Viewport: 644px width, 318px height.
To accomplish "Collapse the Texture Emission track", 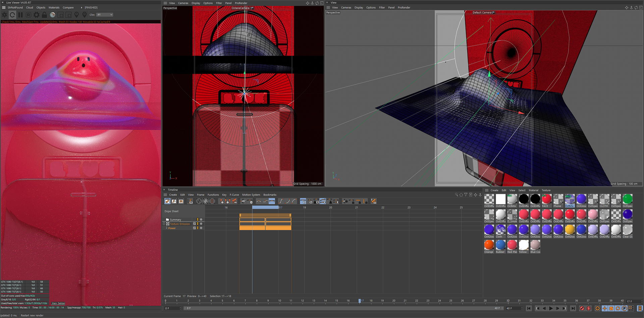I will click(164, 224).
